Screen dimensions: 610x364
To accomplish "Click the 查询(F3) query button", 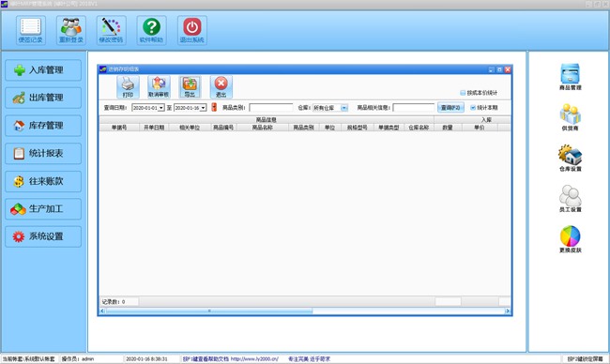I will tap(450, 108).
